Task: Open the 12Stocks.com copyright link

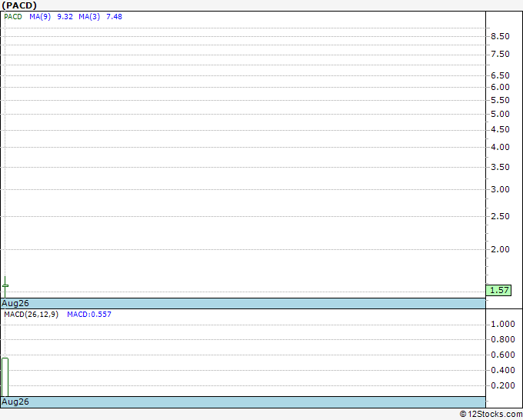Action: click(491, 415)
